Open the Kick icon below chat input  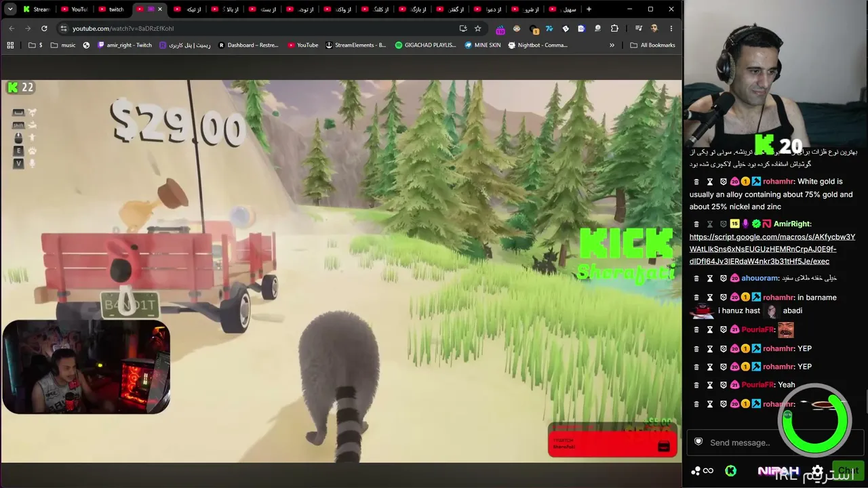pos(730,470)
